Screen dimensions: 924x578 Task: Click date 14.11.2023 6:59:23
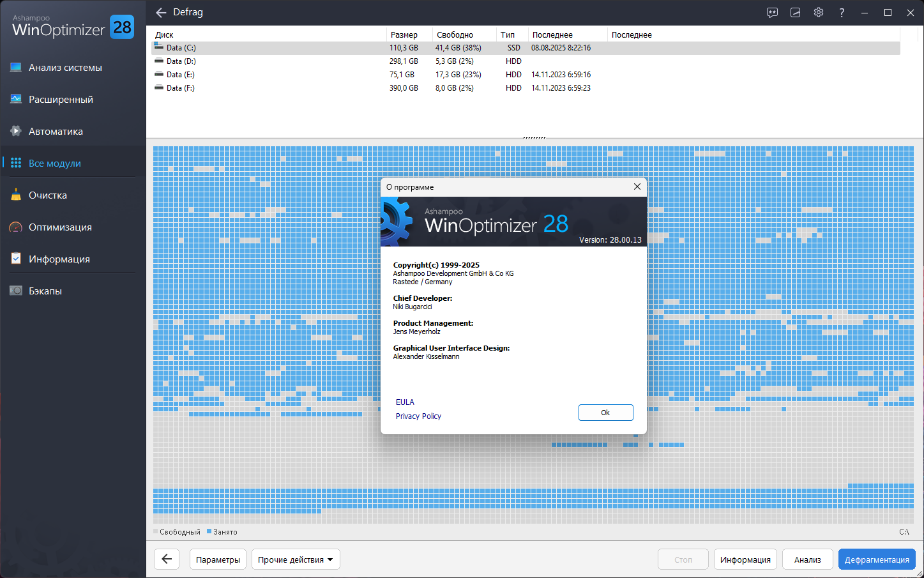(561, 88)
